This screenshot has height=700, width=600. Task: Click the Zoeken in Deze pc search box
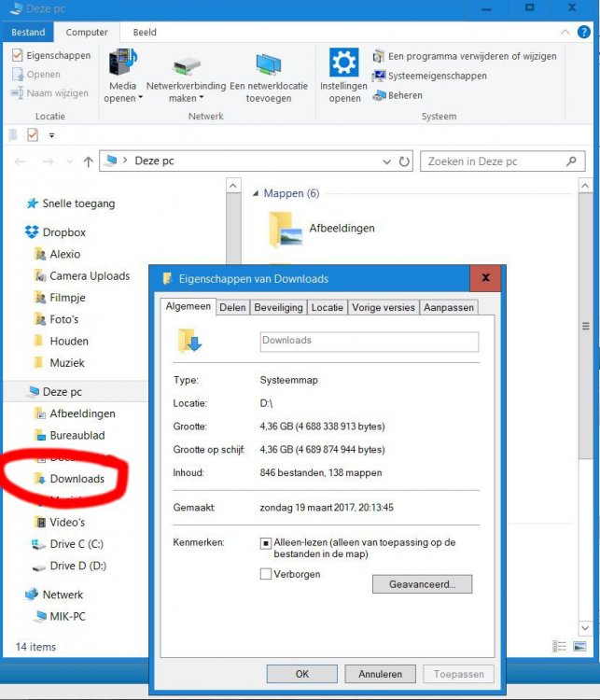pos(493,161)
